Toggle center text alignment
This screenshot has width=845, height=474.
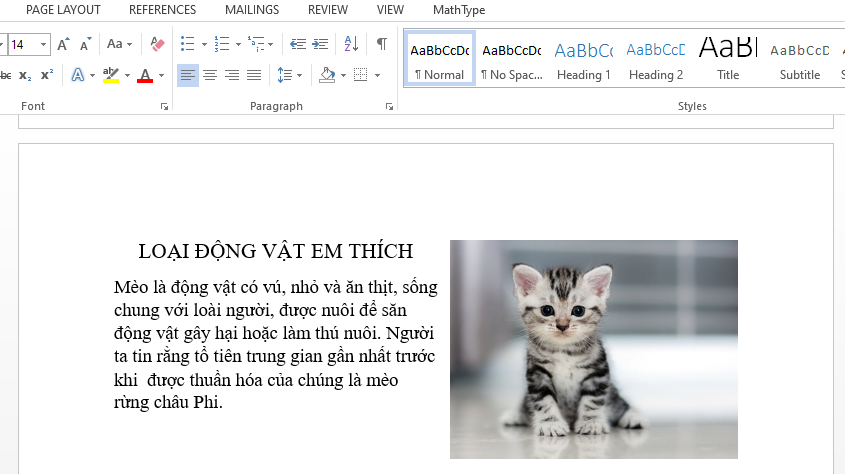pos(210,75)
